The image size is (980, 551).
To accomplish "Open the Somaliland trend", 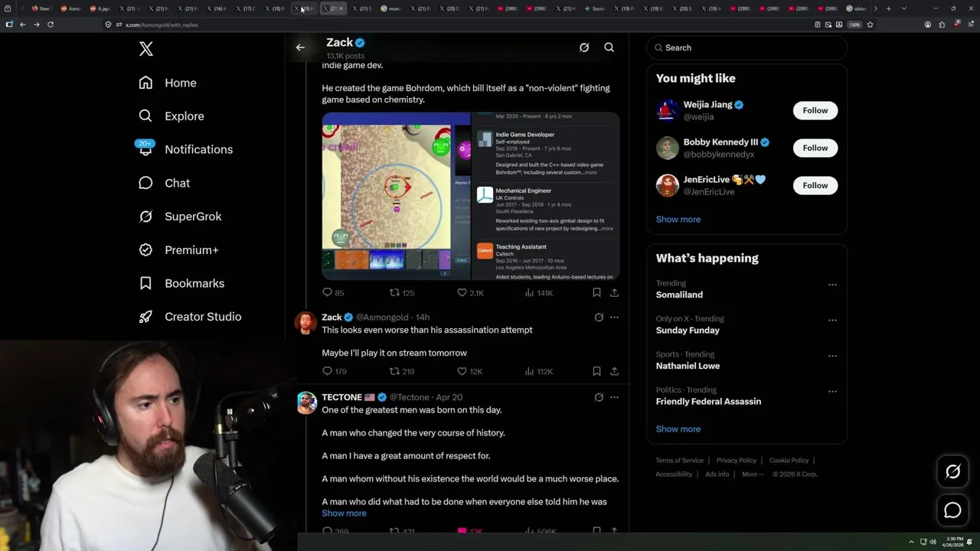I will [679, 295].
